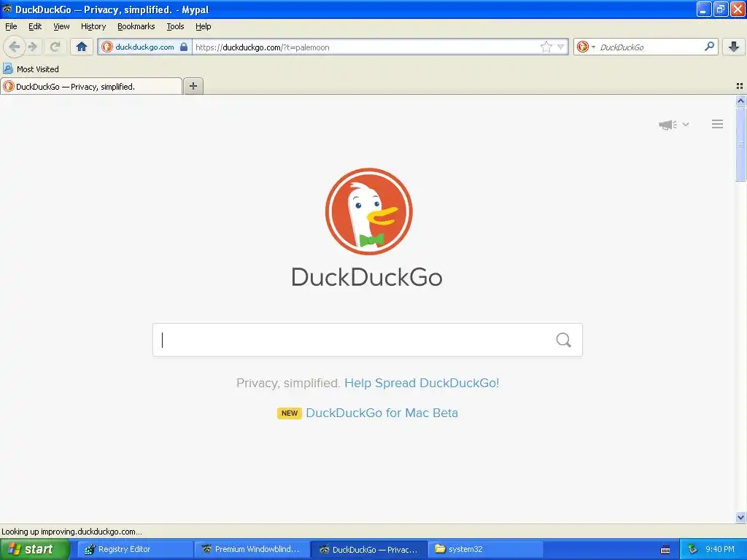Reload the page with the refresh icon

coord(55,47)
